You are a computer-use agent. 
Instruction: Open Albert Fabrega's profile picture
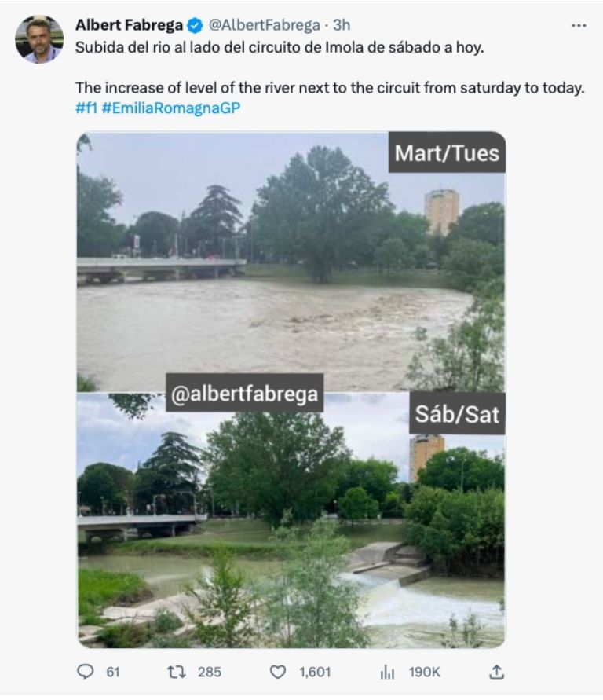(x=38, y=38)
